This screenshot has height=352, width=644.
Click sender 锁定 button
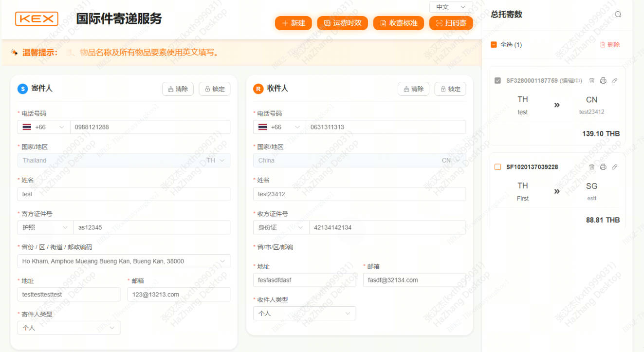215,89
